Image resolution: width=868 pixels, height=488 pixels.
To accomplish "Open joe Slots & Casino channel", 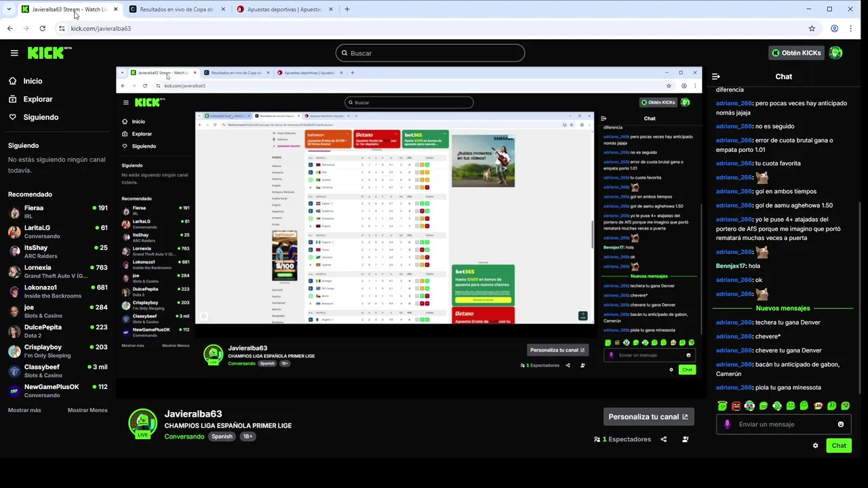I will pyautogui.click(x=58, y=311).
